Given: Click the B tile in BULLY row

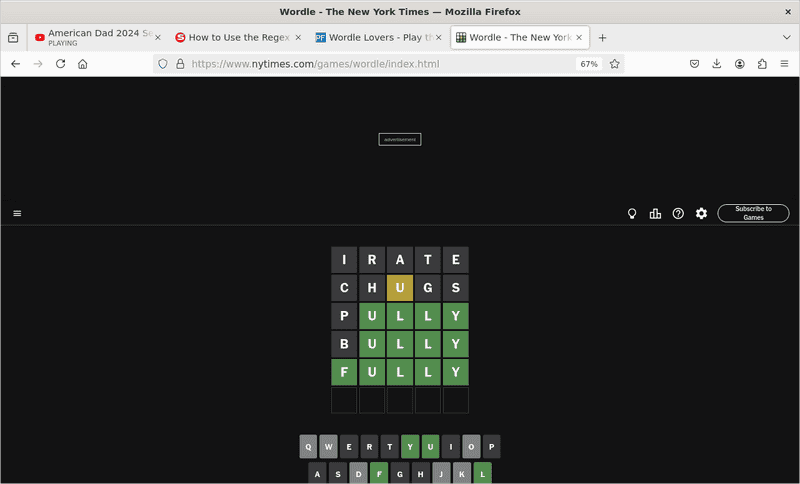Looking at the screenshot, I should (344, 344).
